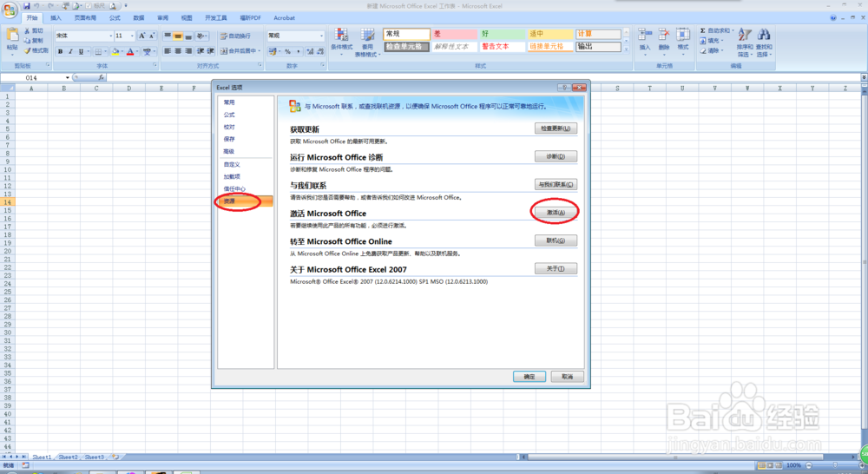Click 取消 (Cancel) in Excel Options dialog
This screenshot has width=868, height=474.
567,377
